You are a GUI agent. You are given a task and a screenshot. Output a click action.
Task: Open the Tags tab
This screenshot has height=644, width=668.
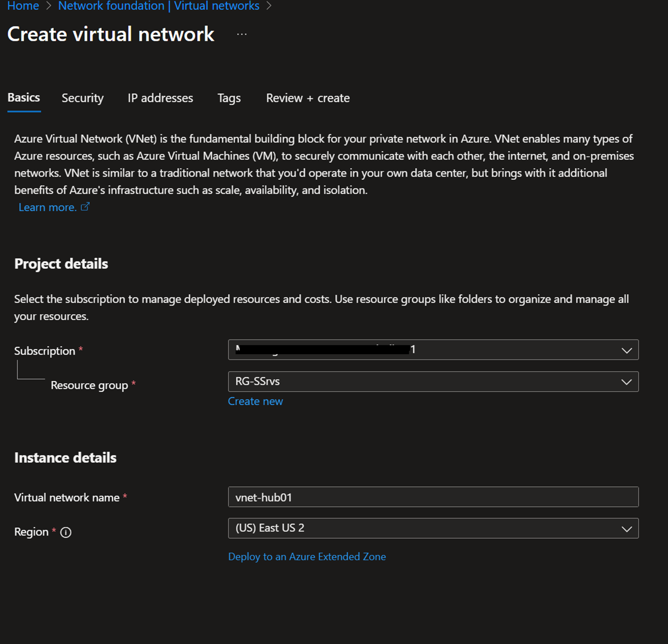229,98
